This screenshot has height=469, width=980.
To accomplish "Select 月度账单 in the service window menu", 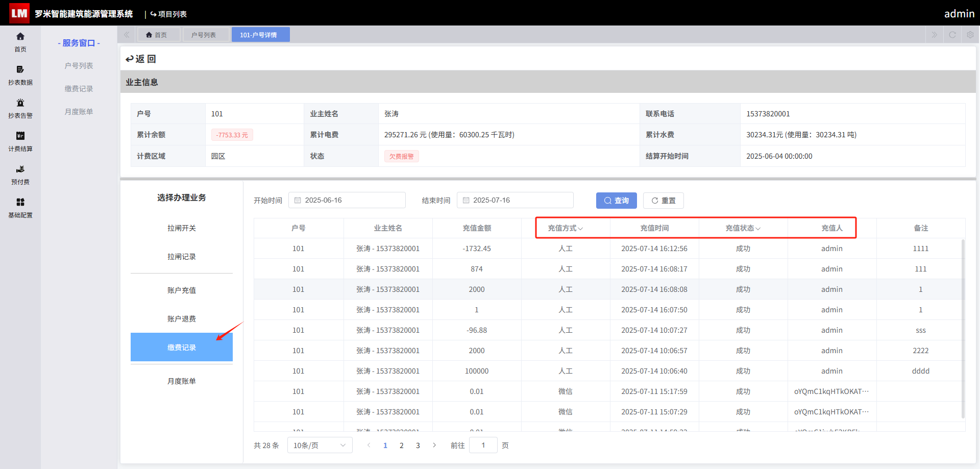I will click(79, 112).
